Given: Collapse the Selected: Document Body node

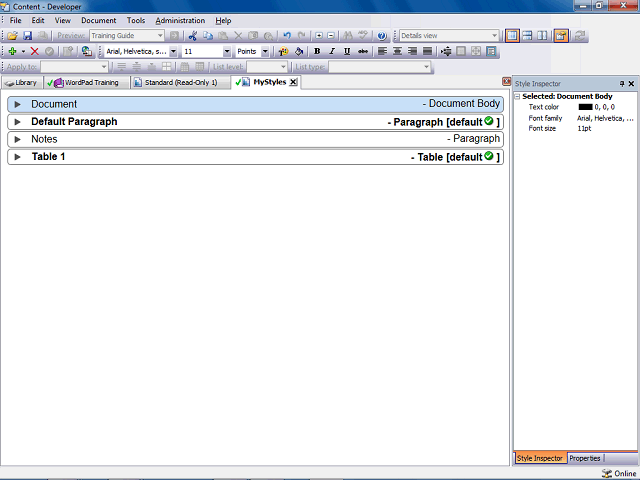Looking at the screenshot, I should [517, 97].
